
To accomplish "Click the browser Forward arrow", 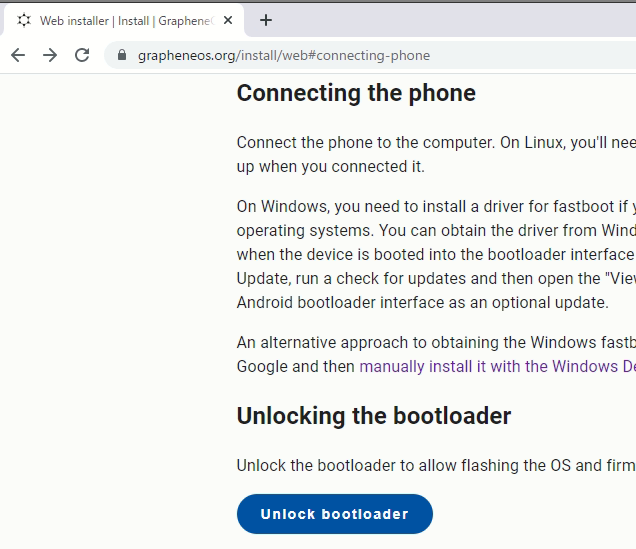I will tap(50, 55).
